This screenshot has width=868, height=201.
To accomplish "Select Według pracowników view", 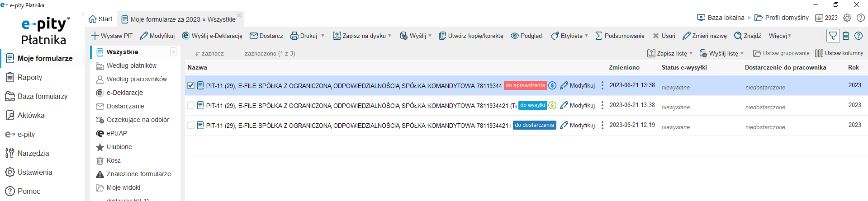I will [x=137, y=79].
